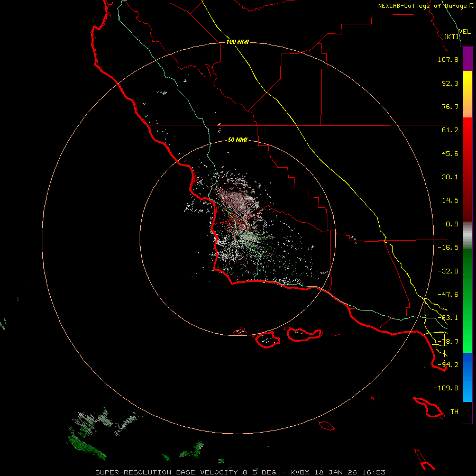Click the TH threshold label

454,412
